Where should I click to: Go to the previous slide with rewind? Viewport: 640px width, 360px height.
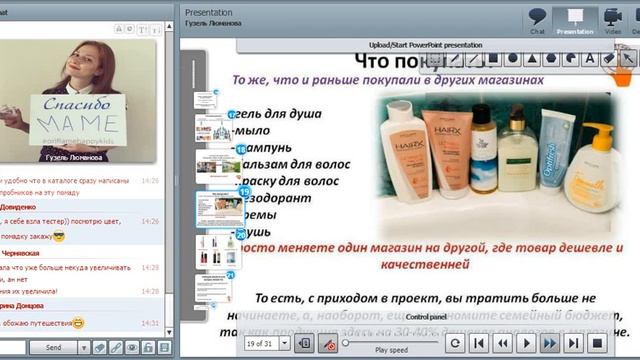[502, 343]
